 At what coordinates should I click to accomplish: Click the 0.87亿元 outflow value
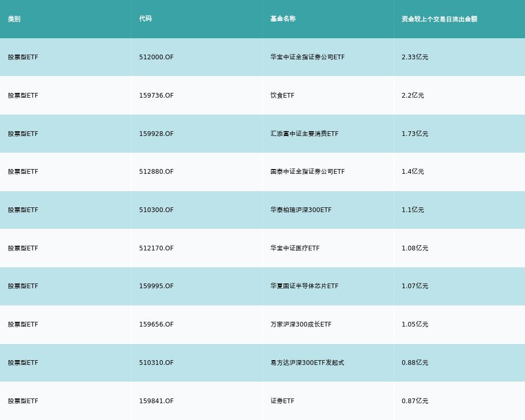pyautogui.click(x=415, y=401)
